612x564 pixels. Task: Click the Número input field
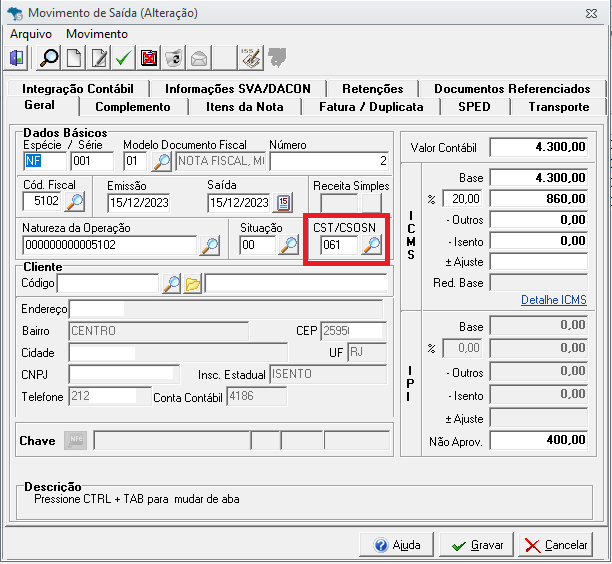pos(329,161)
